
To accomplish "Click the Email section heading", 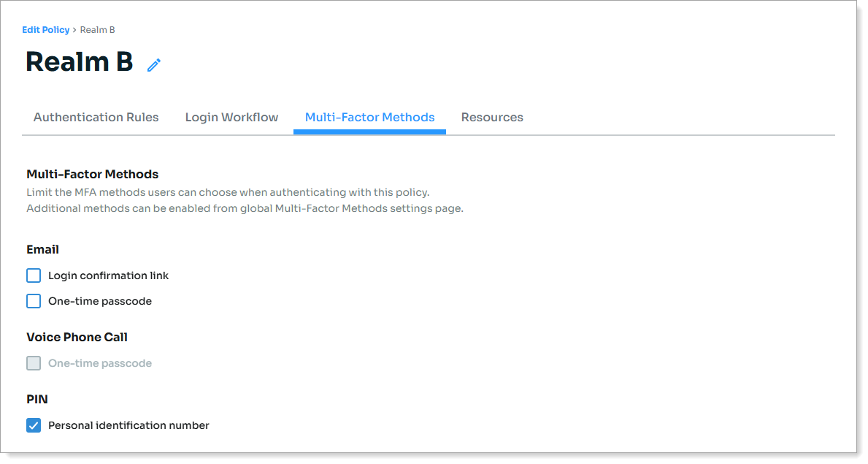I will tap(42, 249).
